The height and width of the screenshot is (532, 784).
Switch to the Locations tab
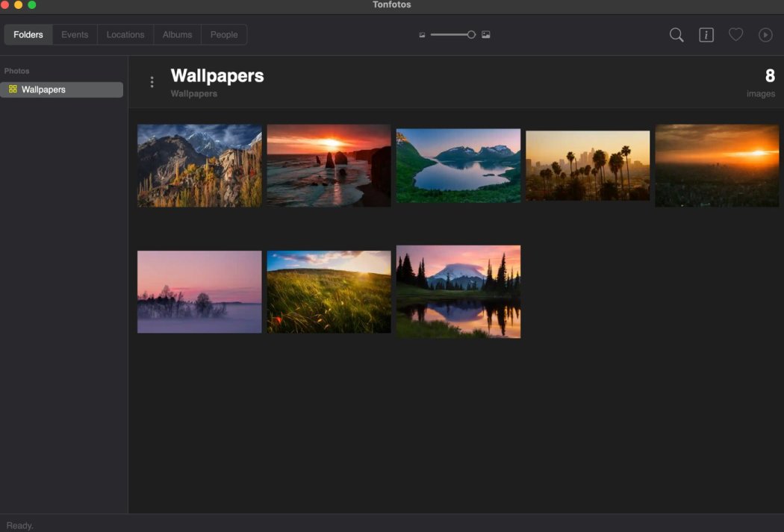tap(125, 34)
